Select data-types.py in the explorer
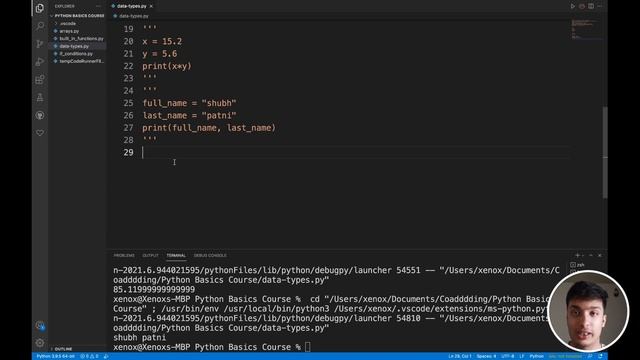The height and width of the screenshot is (360, 640). 78,46
